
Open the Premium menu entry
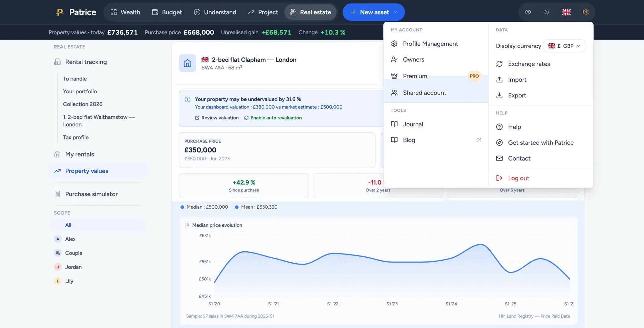[x=436, y=76]
